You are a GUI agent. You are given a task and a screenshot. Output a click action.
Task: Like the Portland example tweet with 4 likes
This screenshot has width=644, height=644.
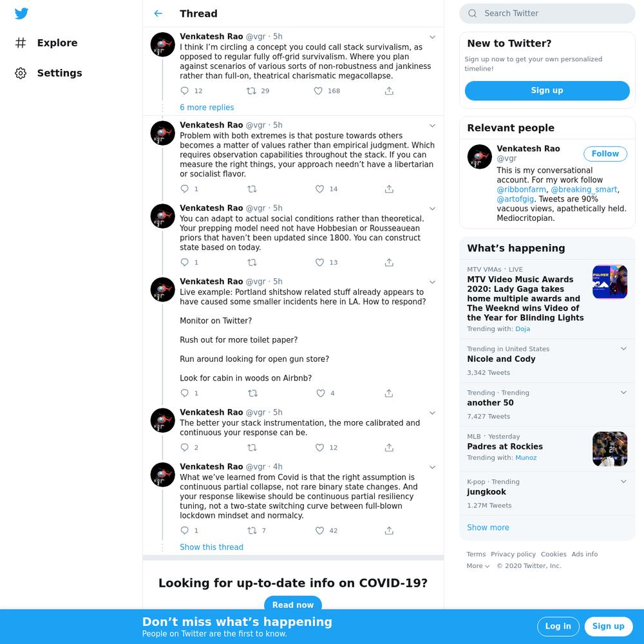320,393
